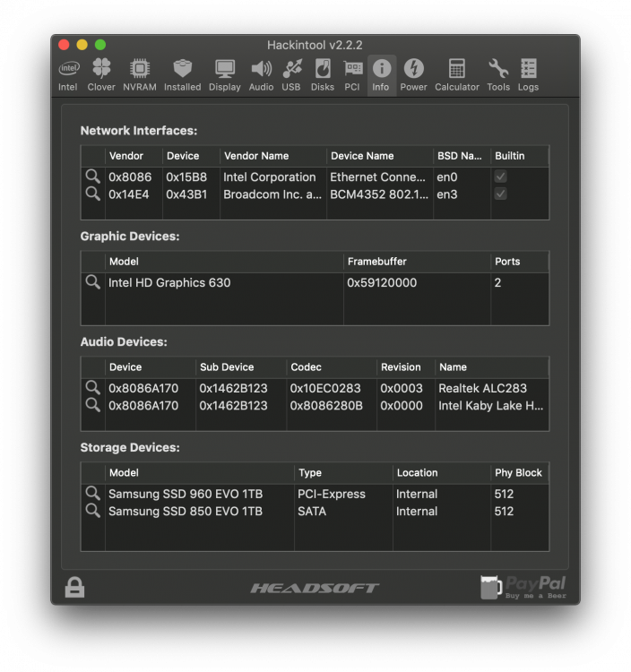Viewport: 631px width, 672px height.
Task: Select the Info toolbar icon
Action: pyautogui.click(x=381, y=75)
